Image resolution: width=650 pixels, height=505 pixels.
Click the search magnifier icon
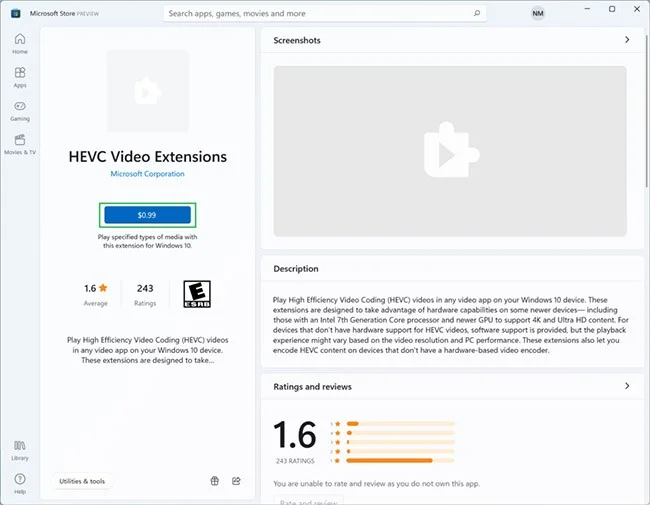[x=477, y=13]
